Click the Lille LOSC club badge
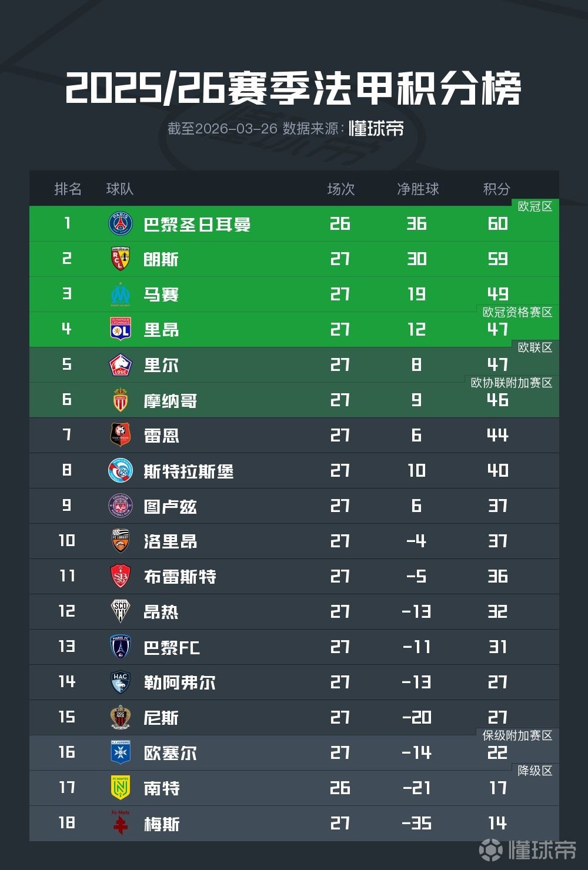The width and height of the screenshot is (588, 870). coord(121,365)
